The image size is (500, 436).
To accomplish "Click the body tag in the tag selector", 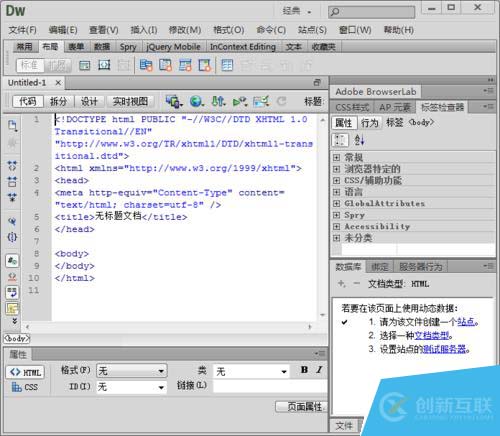I will 17,338.
